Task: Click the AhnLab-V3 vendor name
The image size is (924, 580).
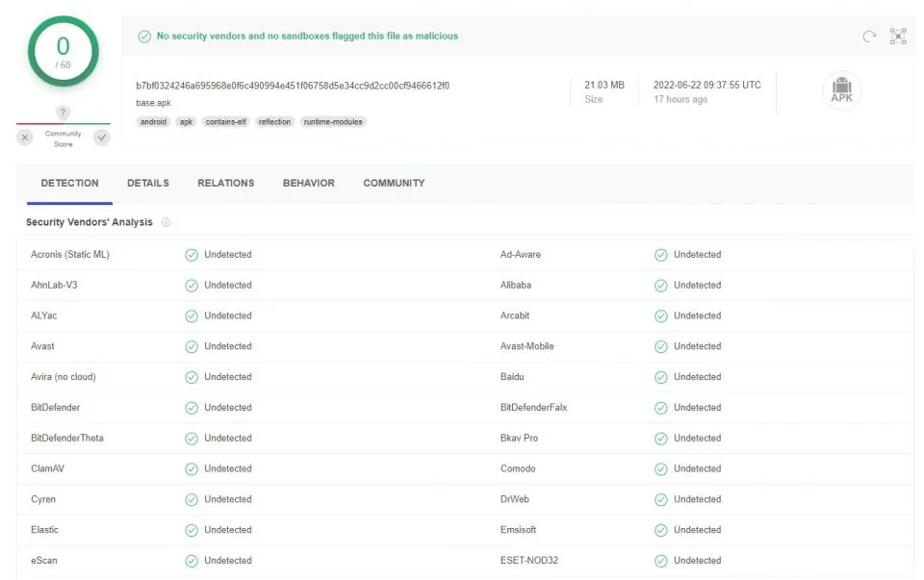Action: (x=54, y=286)
